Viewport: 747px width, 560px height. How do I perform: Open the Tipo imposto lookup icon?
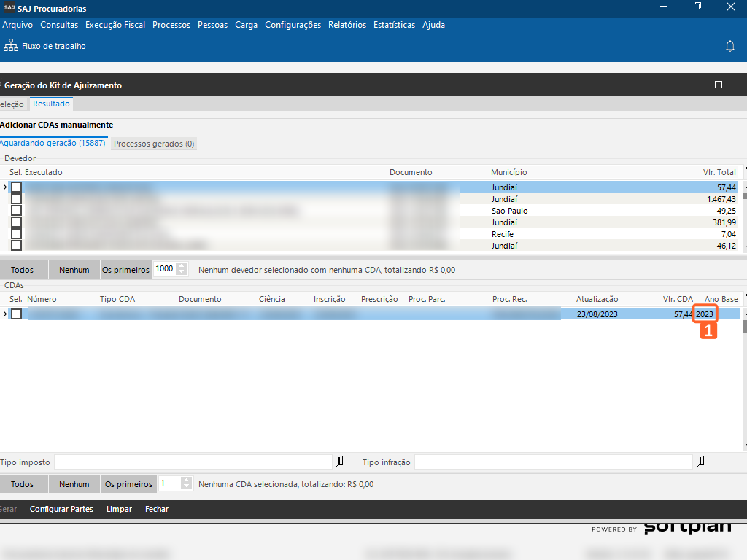coord(339,462)
